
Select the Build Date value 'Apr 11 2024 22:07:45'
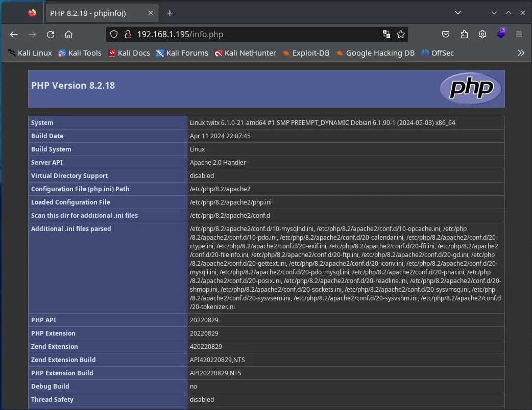220,136
